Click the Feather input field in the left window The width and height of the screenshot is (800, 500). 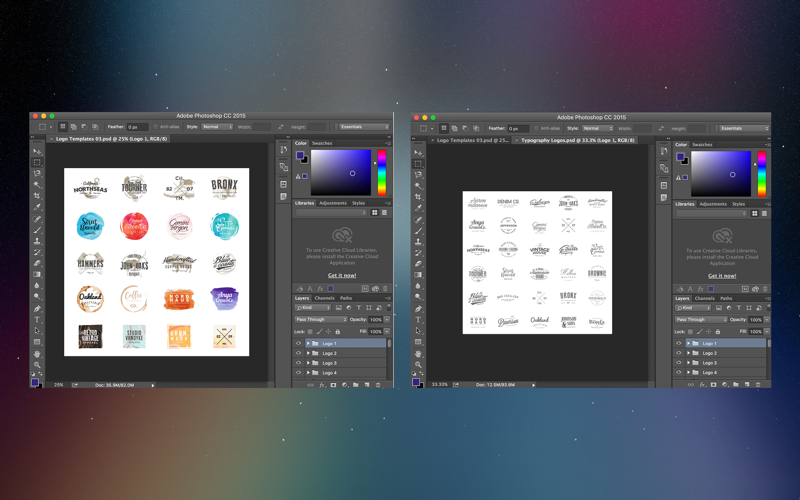[137, 127]
